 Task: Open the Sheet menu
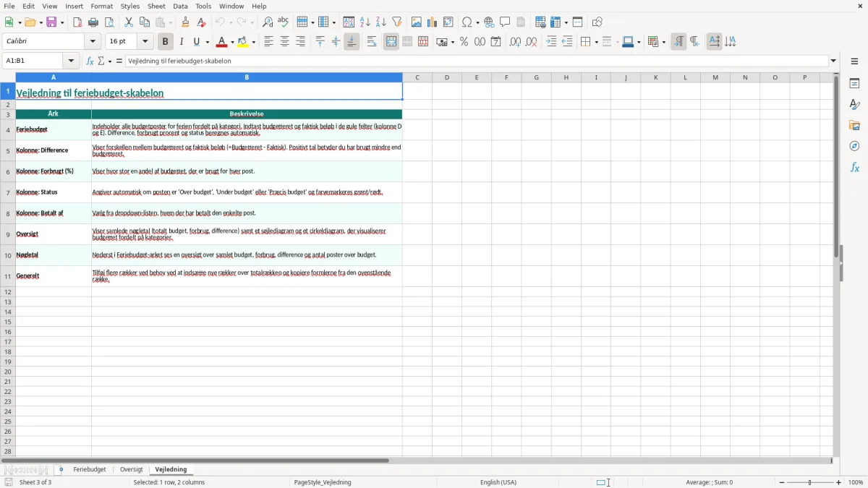click(x=156, y=6)
